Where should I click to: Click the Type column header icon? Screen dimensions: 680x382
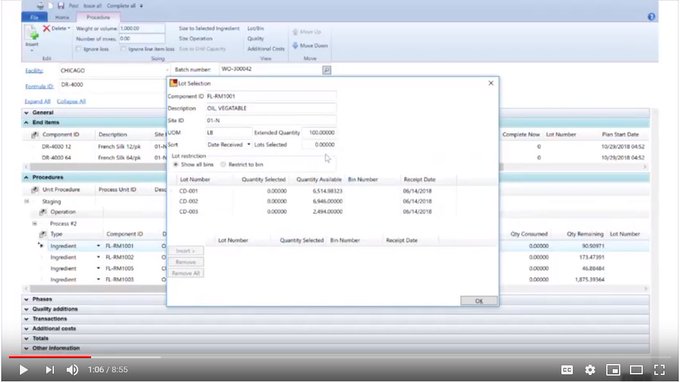[x=42, y=234]
